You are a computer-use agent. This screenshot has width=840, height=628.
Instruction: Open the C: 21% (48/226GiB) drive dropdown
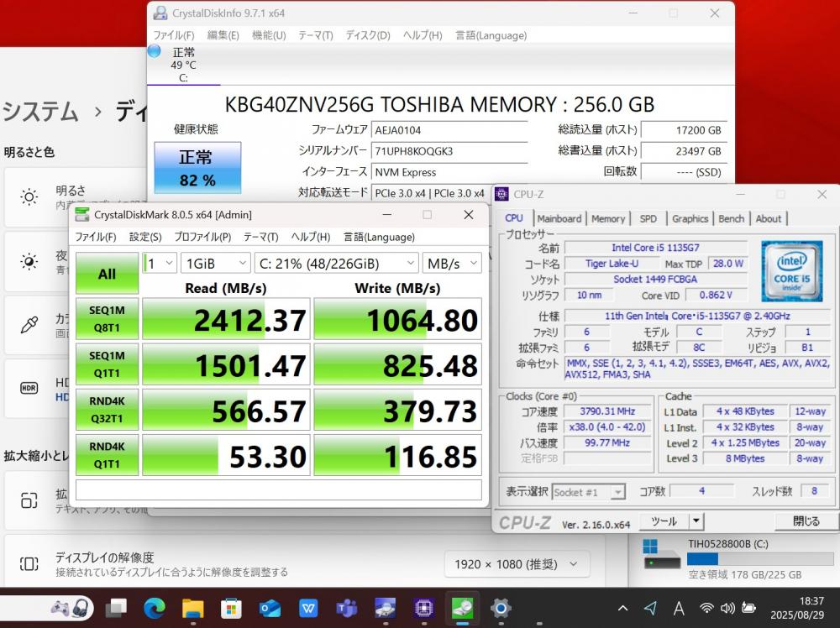coord(336,263)
